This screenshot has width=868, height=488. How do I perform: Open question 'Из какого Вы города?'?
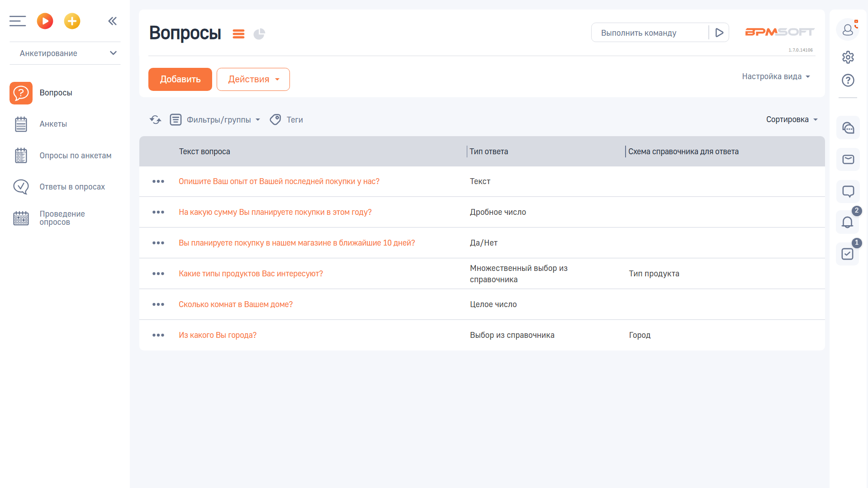[x=217, y=335]
